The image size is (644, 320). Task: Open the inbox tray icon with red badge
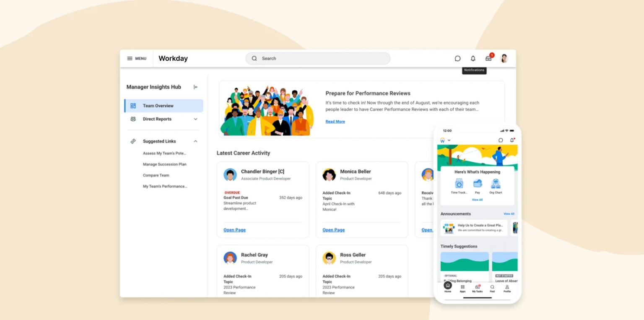489,58
